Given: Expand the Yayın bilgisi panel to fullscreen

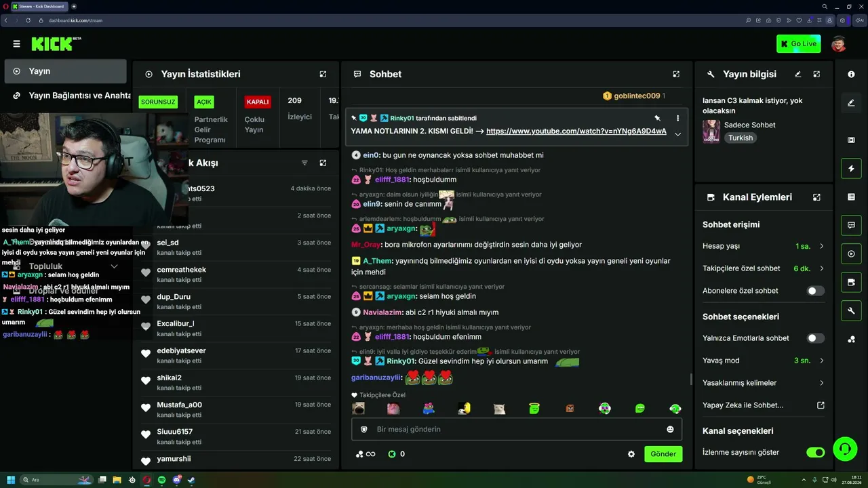Looking at the screenshot, I should (816, 74).
